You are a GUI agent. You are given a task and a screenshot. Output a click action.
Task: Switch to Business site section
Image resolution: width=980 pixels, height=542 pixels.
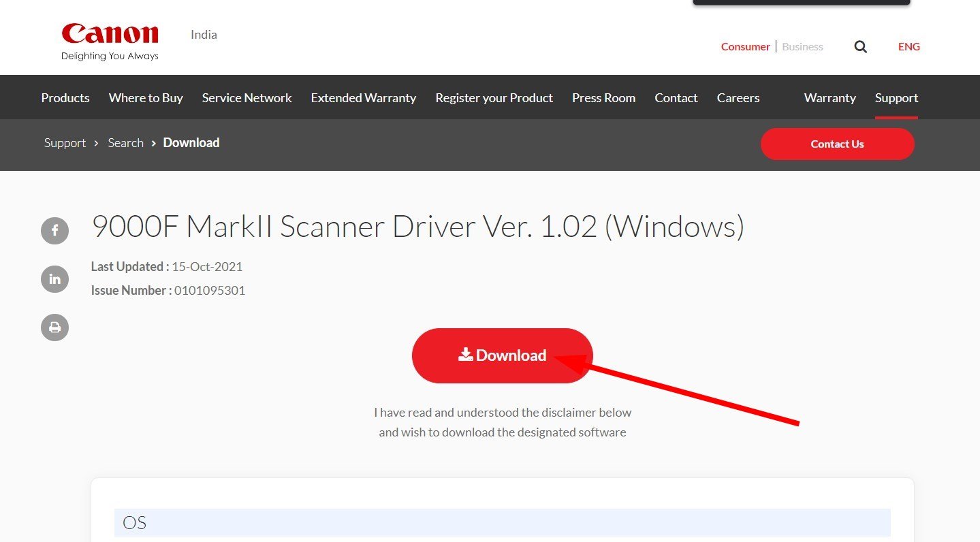click(802, 47)
